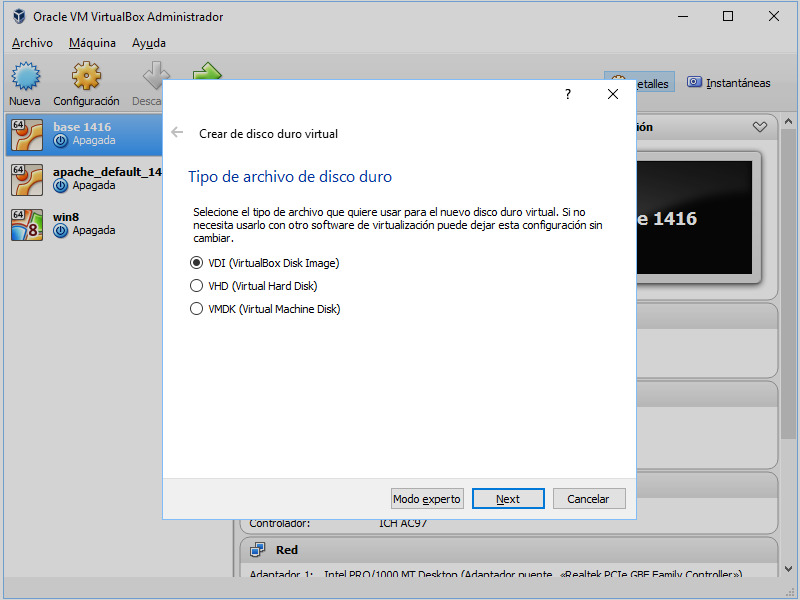Click the win8 machine name
The height and width of the screenshot is (600, 800).
click(x=66, y=217)
